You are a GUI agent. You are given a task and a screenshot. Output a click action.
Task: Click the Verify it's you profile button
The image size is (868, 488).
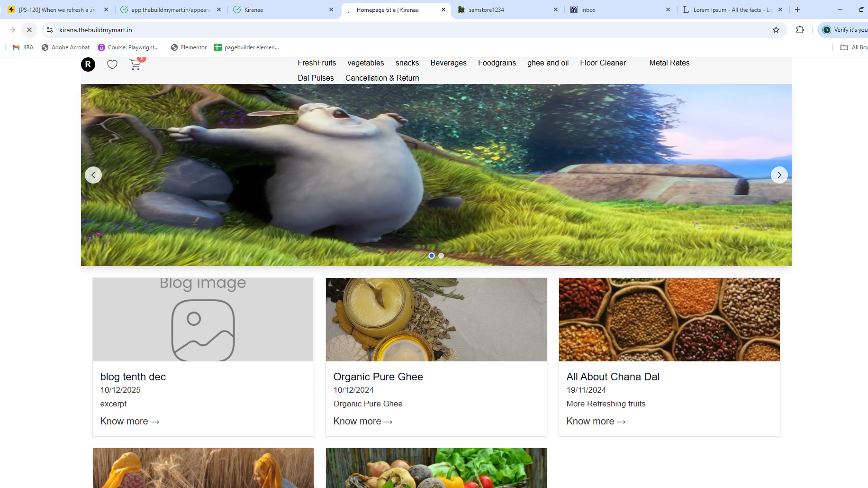(844, 30)
